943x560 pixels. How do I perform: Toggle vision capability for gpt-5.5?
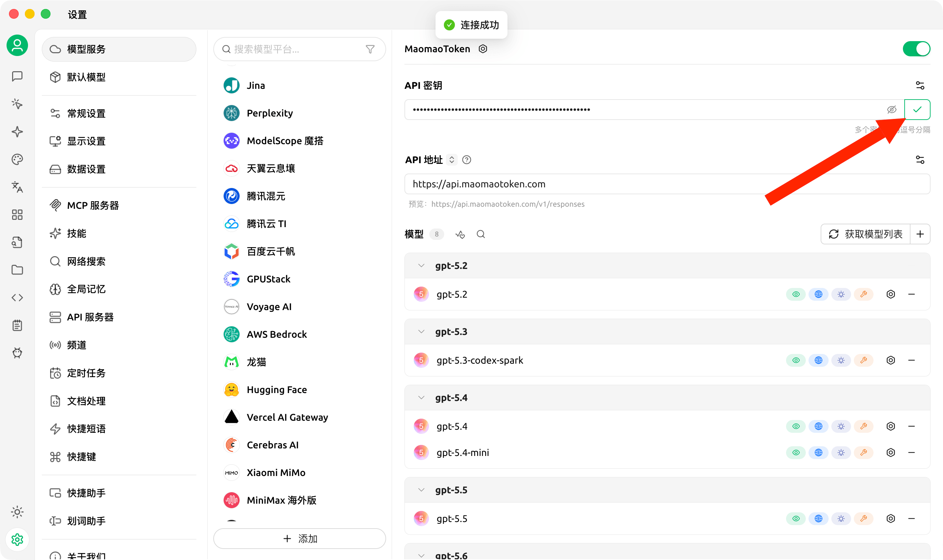pyautogui.click(x=796, y=519)
